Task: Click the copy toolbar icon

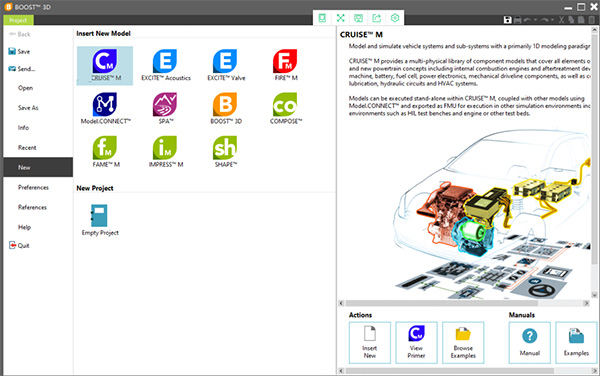Action: click(572, 20)
